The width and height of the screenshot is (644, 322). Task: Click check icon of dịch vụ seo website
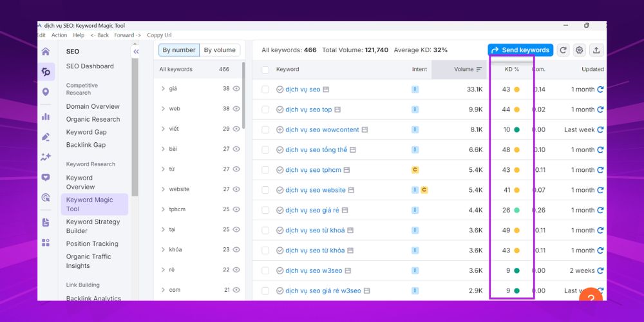click(279, 190)
